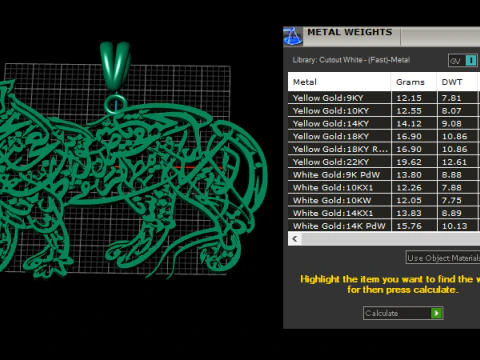Click the 7.88 DWT value

coord(452,188)
